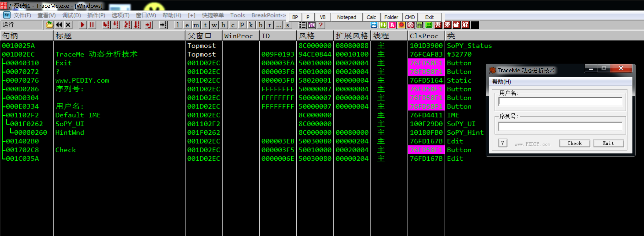644x236 pixels.
Task: Click the binary 010101 plugin icon
Action: coord(420,25)
